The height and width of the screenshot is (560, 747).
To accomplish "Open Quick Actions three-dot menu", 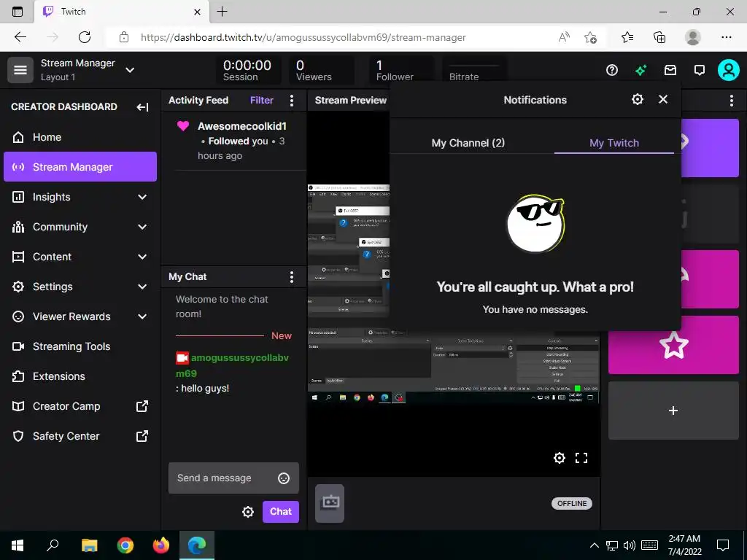I will pyautogui.click(x=731, y=101).
